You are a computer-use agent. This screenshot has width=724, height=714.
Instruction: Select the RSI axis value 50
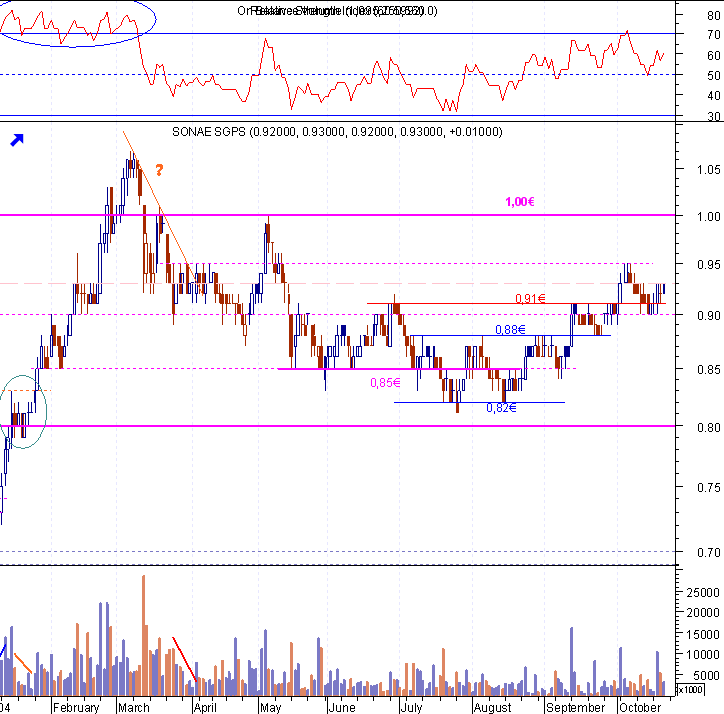[x=714, y=75]
